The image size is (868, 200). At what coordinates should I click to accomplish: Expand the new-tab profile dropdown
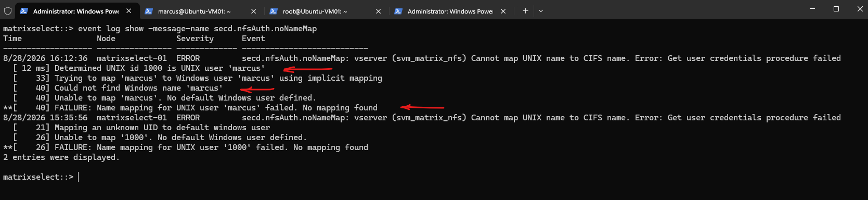click(541, 11)
